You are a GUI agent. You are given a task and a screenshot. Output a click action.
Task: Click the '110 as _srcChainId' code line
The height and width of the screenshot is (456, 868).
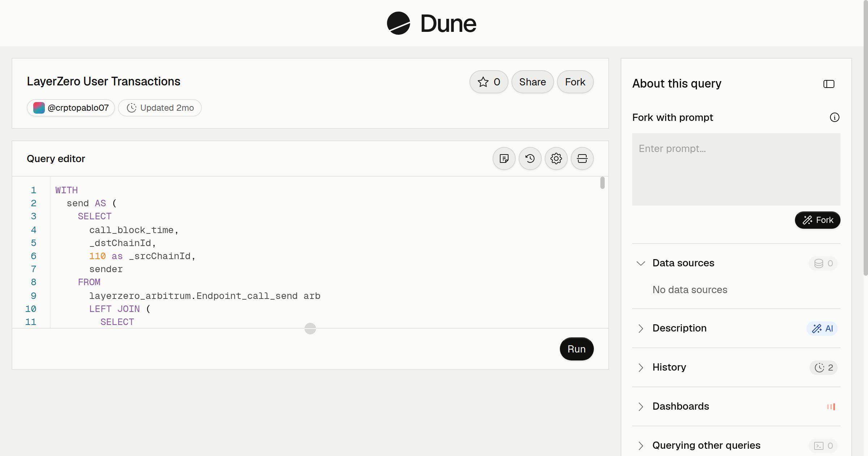(142, 256)
